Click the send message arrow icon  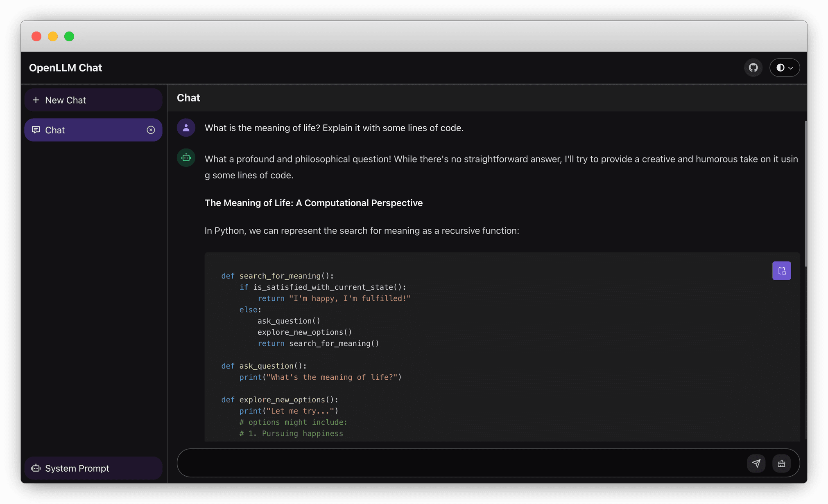[757, 463]
